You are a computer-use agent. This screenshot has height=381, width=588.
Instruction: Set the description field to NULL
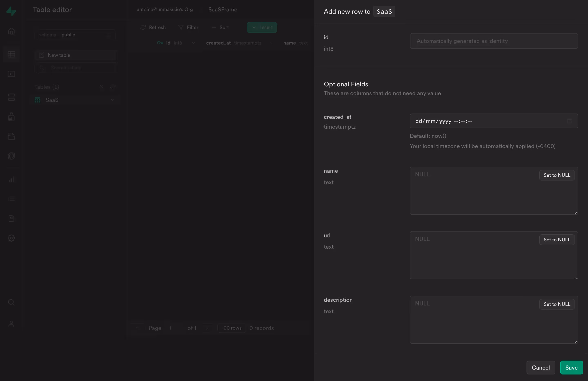click(557, 304)
